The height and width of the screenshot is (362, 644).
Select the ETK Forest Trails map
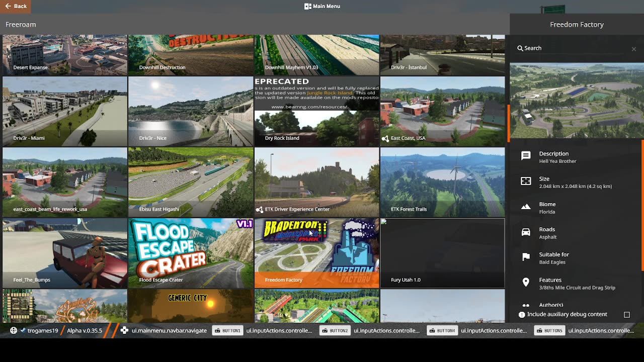click(443, 182)
